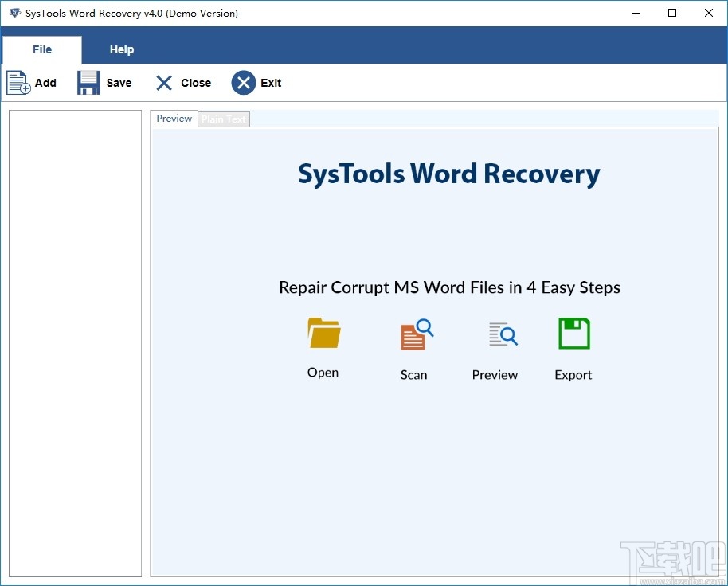
Task: Click the SysTools logo in the title bar
Action: 14,13
